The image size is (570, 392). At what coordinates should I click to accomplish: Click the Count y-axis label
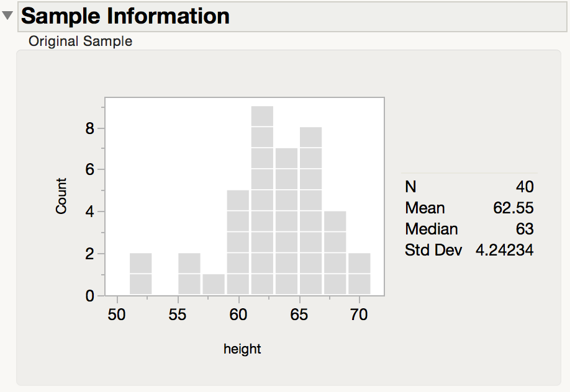click(x=61, y=196)
